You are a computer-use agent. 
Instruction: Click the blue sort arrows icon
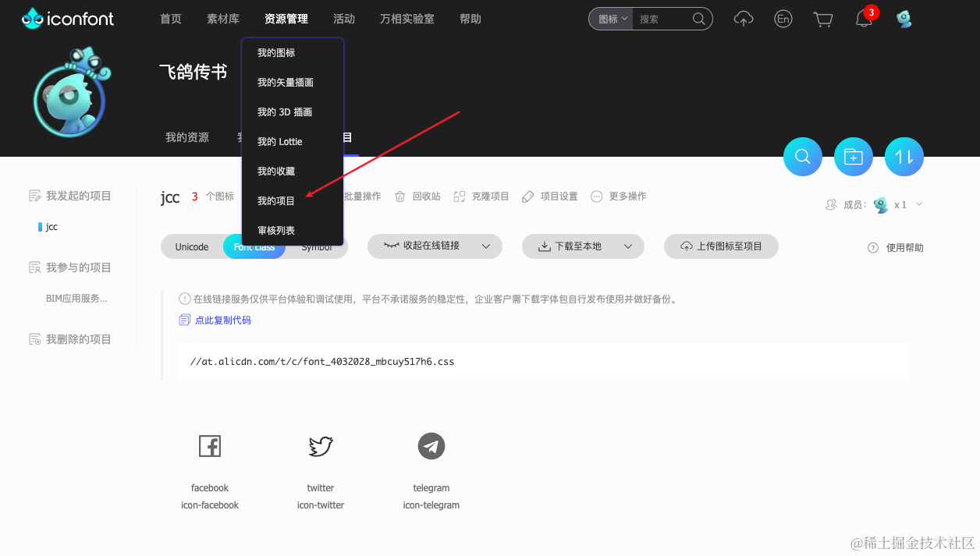click(904, 156)
